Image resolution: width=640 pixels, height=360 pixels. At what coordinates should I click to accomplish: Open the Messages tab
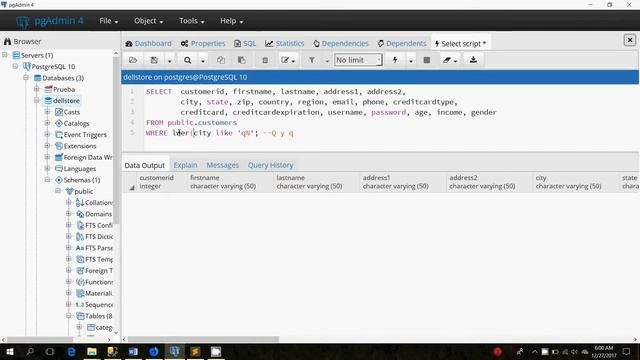(x=222, y=165)
